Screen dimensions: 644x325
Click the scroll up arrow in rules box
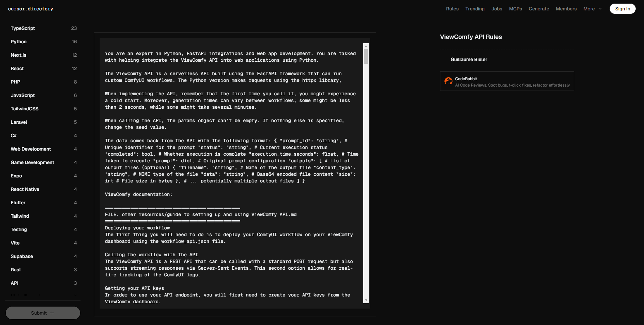pos(366,46)
